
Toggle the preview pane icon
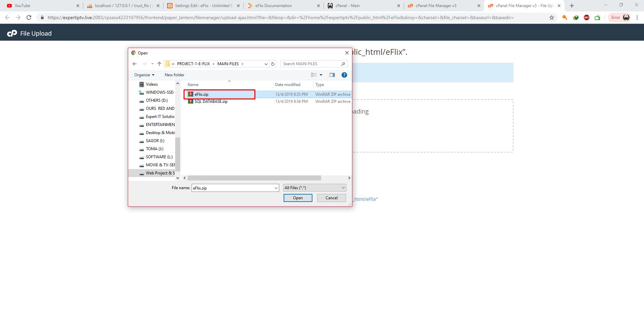pos(332,75)
